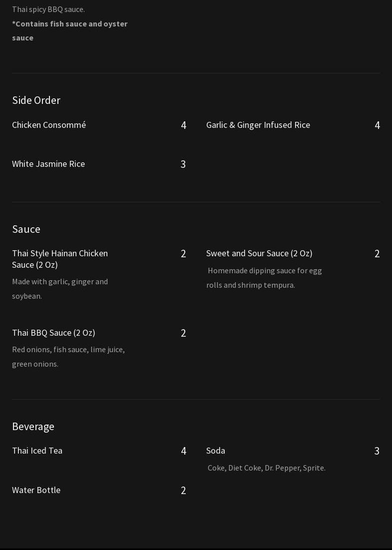The height and width of the screenshot is (550, 392).
Task: Click the fish sauce and oyster sauce allergen note
Action: point(69,30)
